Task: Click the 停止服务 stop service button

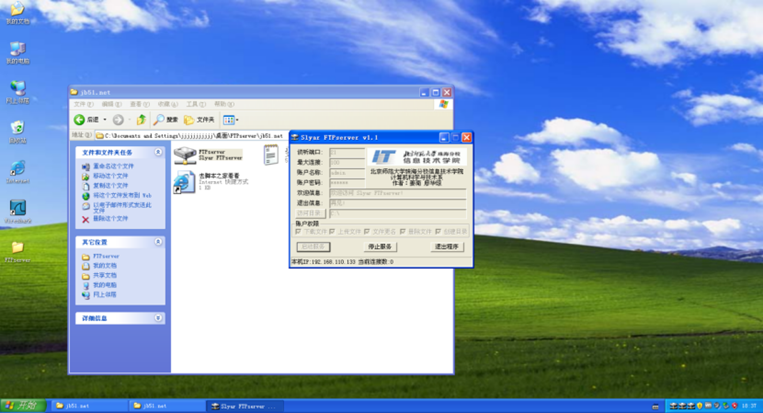Action: (380, 247)
